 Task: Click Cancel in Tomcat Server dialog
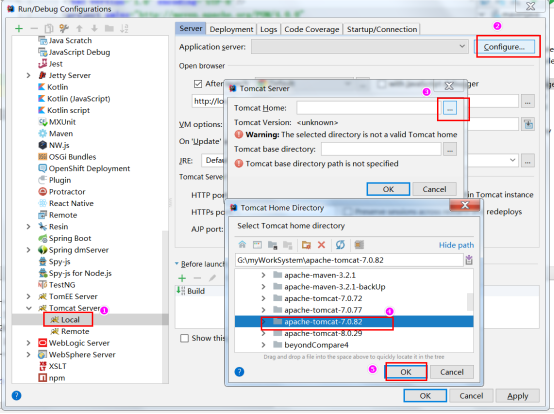(x=434, y=189)
